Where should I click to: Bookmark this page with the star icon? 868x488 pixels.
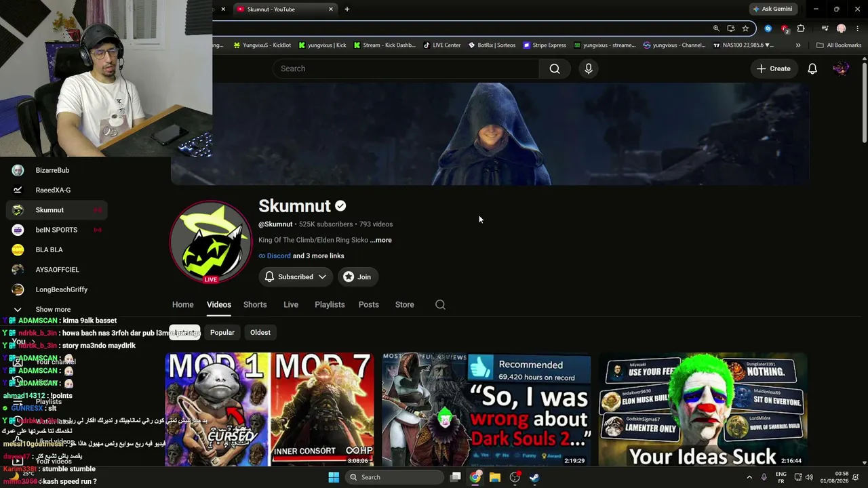(745, 28)
